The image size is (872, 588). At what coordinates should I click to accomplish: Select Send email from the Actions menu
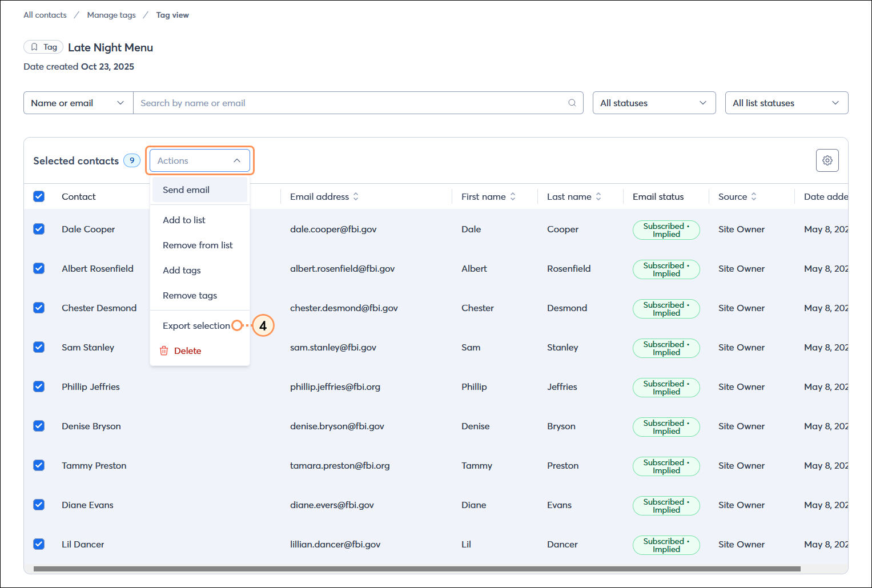186,190
